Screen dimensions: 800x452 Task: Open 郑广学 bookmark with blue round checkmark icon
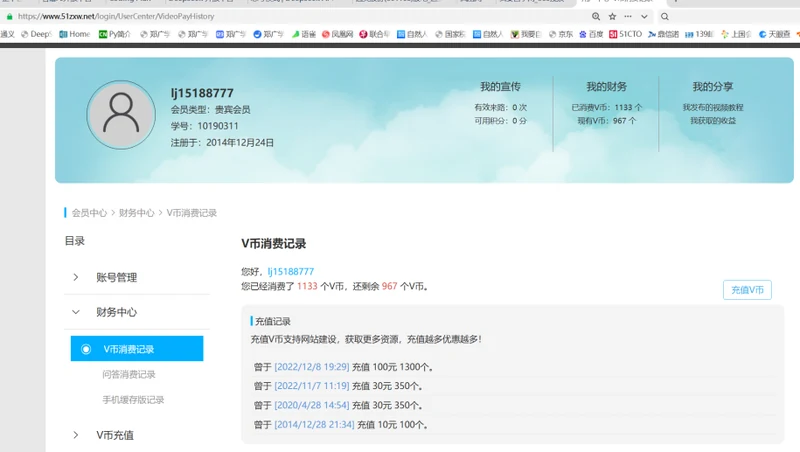tap(268, 34)
